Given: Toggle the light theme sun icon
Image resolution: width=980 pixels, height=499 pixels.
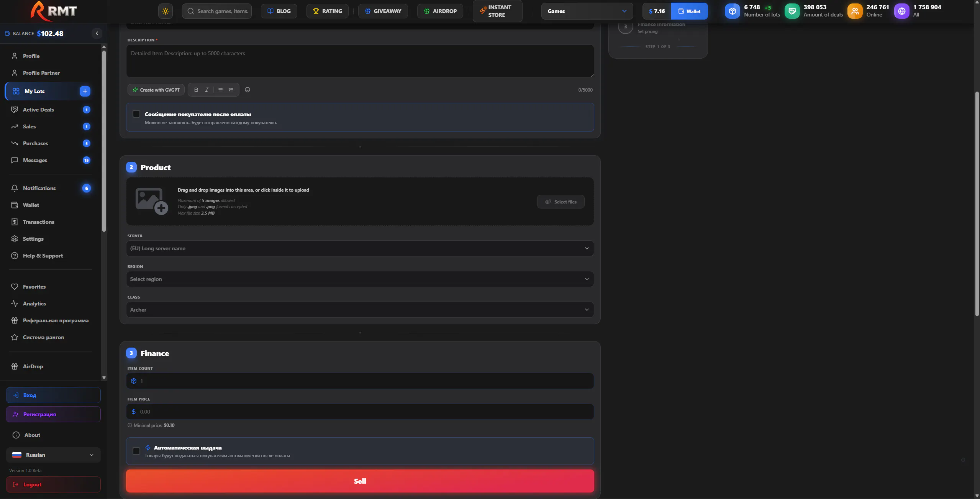Looking at the screenshot, I should point(166,11).
